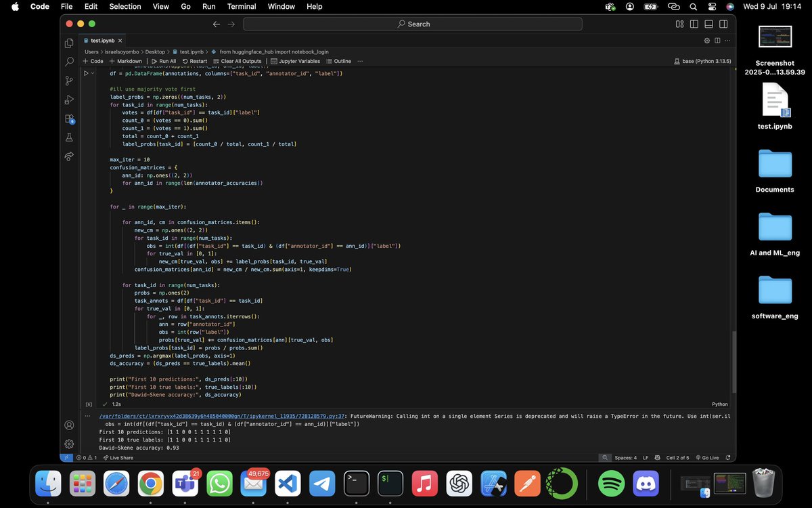Click the zoom magnifier status item

(x=604, y=458)
